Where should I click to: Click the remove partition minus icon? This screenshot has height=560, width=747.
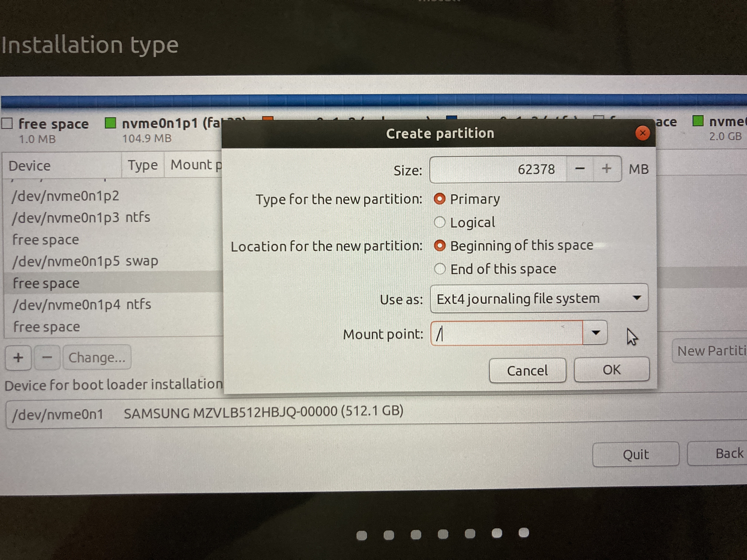pos(47,357)
